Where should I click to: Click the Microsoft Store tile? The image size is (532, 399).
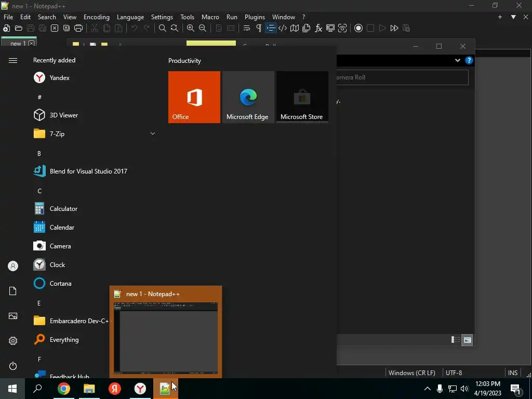point(302,97)
